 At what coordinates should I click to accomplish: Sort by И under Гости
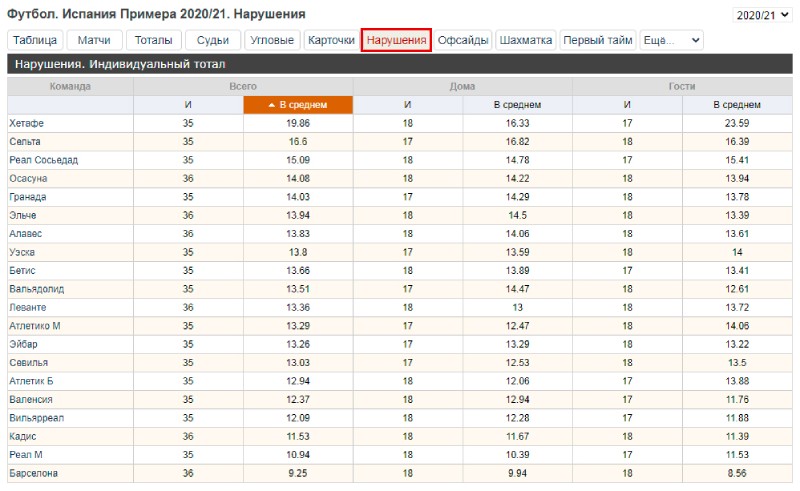point(627,105)
